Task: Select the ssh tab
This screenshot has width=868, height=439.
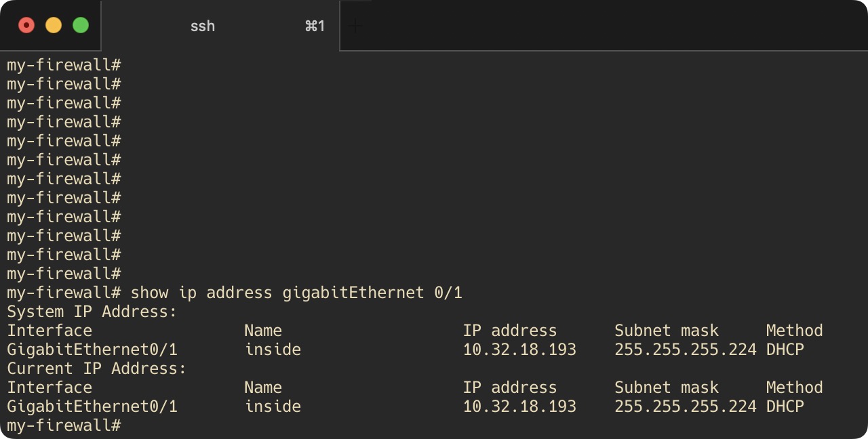Action: [220, 26]
